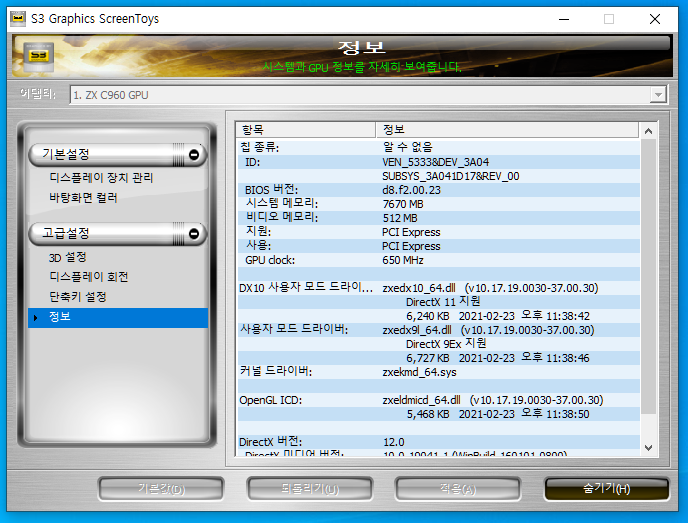This screenshot has height=523, width=688.
Task: Click the 기본값(D) button
Action: pyautogui.click(x=161, y=489)
